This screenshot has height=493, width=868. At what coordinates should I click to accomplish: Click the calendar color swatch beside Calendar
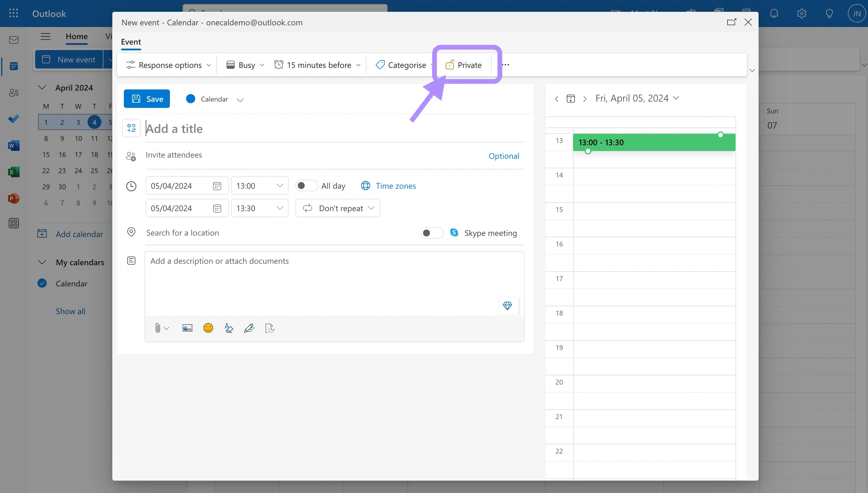coord(190,99)
